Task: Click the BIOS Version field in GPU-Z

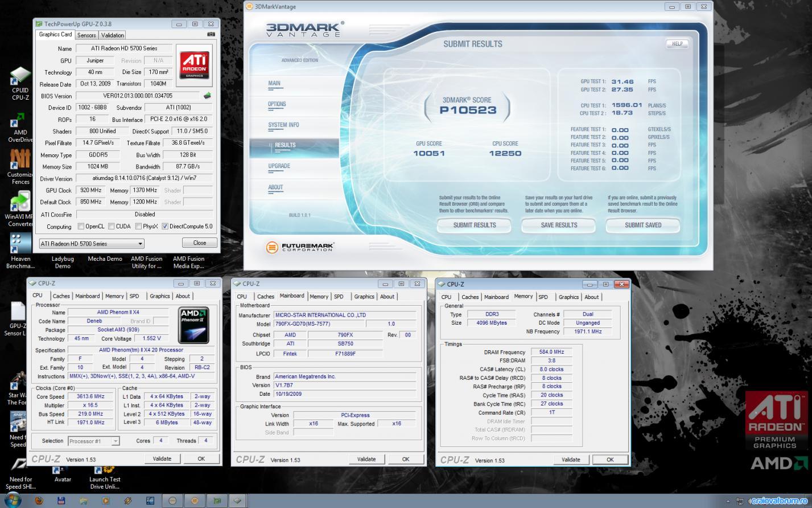Action: click(x=138, y=96)
